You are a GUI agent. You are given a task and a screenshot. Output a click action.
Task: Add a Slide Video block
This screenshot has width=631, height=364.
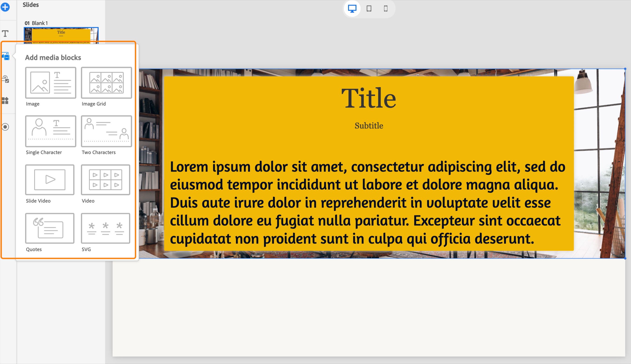coord(50,180)
